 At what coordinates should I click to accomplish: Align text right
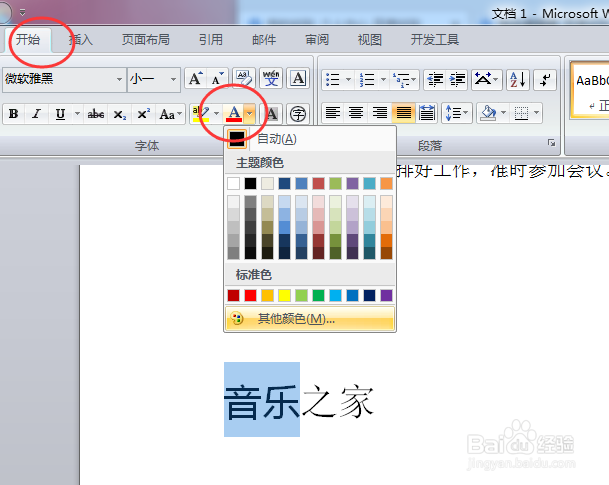pos(379,113)
